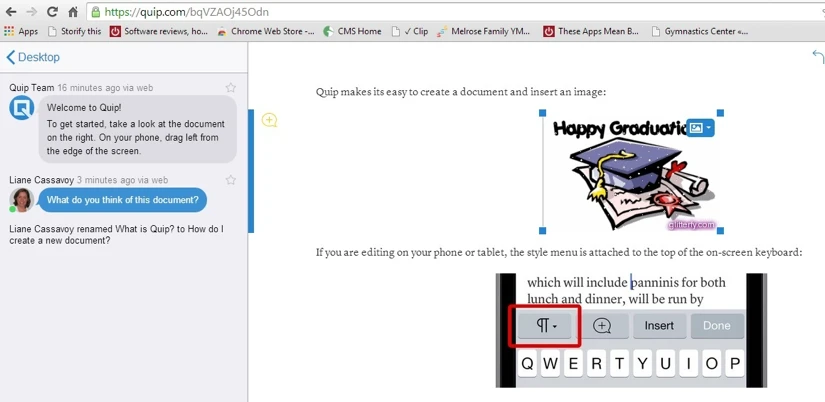
Task: Click the undo arrow at top right
Action: [817, 58]
